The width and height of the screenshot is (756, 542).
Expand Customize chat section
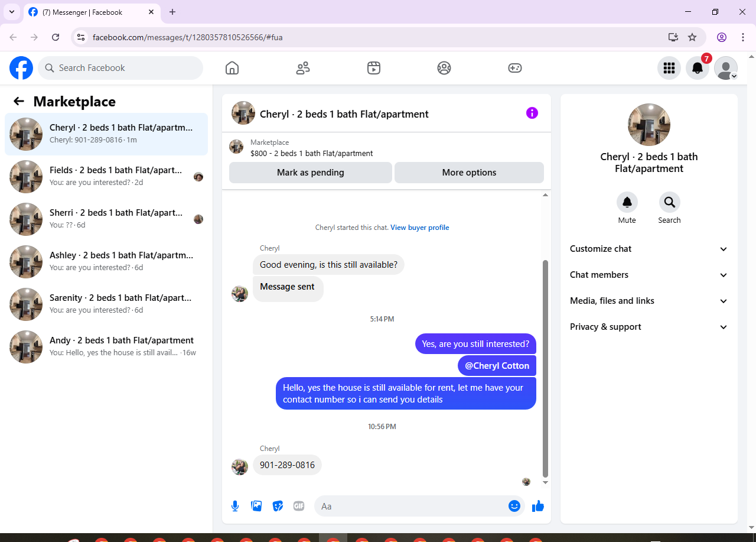point(649,249)
